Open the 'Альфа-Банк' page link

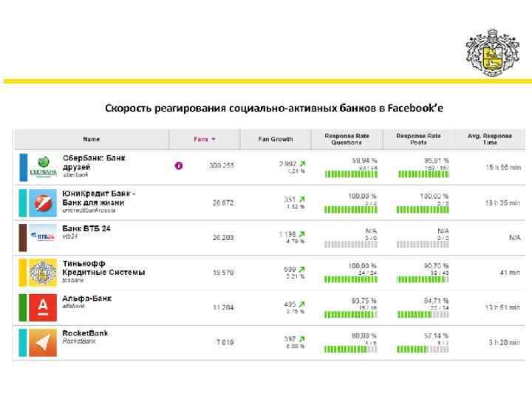87,299
